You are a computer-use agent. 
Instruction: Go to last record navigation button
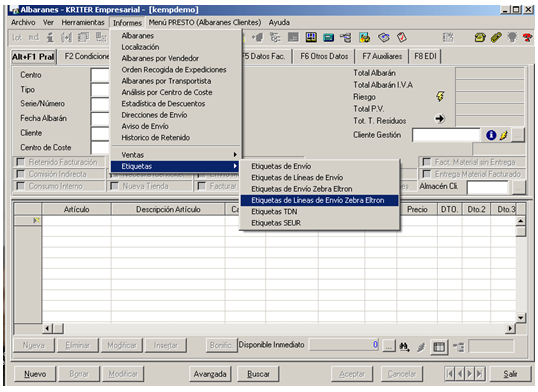point(480,373)
